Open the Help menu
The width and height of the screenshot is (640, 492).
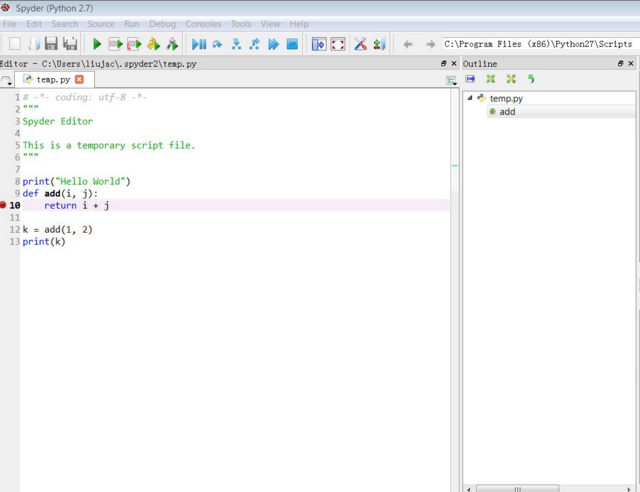299,24
